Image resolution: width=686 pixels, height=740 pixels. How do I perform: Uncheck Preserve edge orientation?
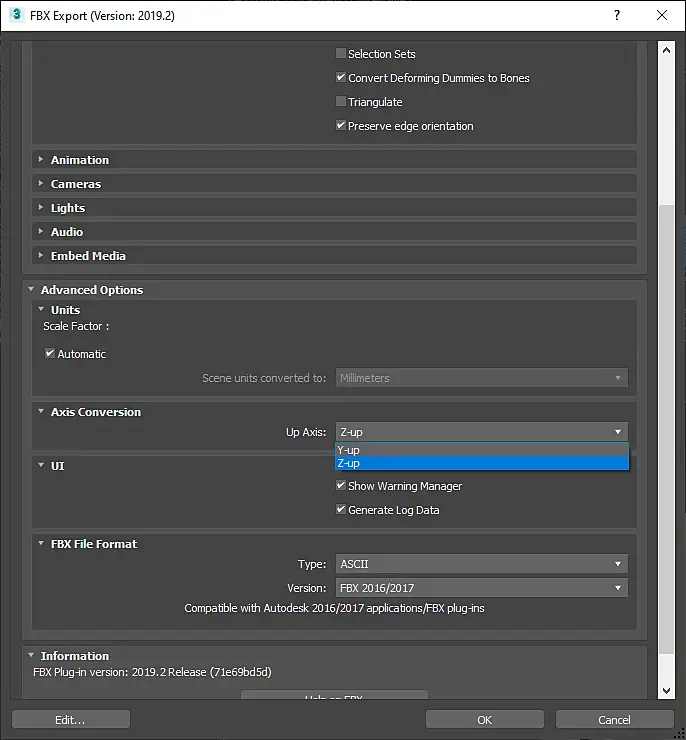[341, 126]
